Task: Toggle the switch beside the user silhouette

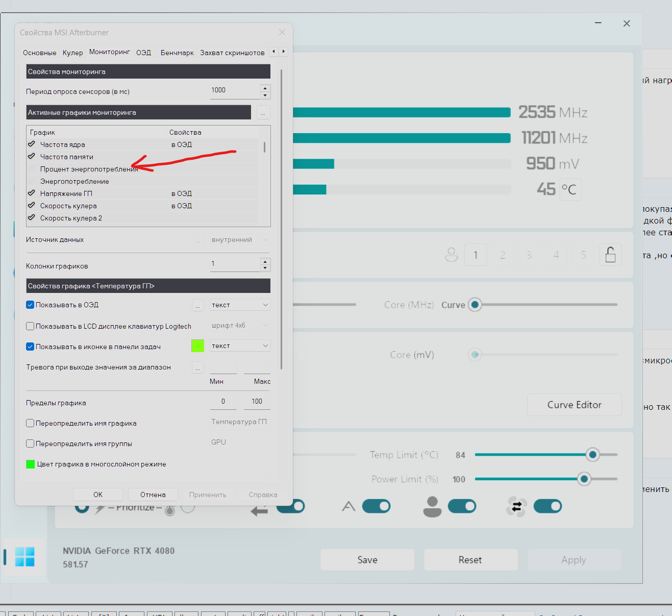Action: [x=462, y=506]
